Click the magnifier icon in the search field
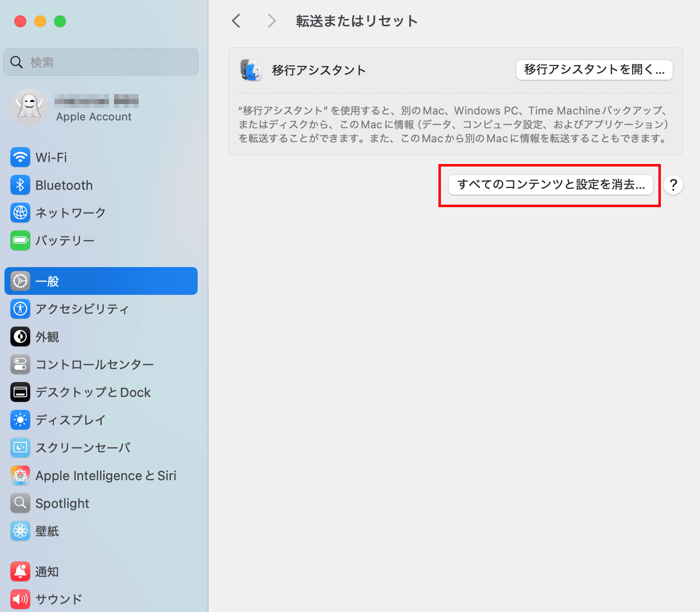Image resolution: width=700 pixels, height=612 pixels. [16, 62]
